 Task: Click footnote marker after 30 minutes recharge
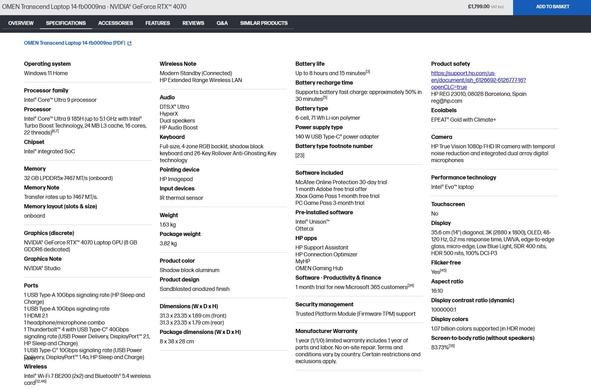325,98
